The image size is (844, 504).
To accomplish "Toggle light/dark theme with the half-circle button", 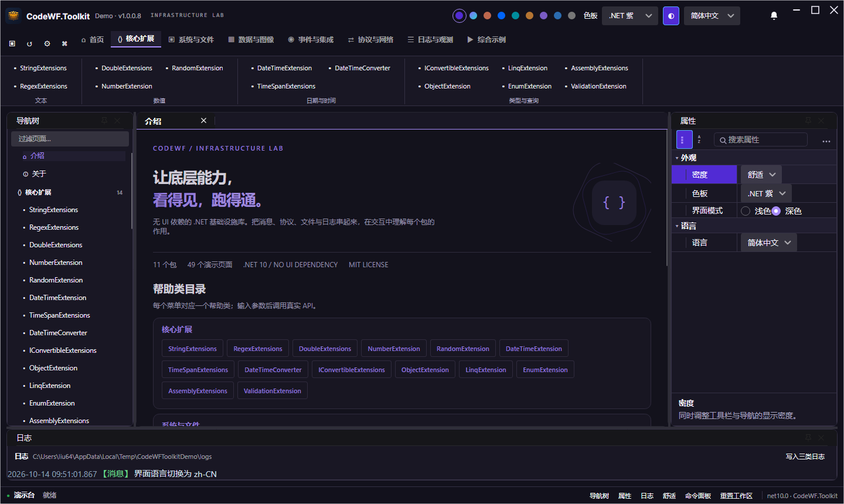I will (x=671, y=16).
